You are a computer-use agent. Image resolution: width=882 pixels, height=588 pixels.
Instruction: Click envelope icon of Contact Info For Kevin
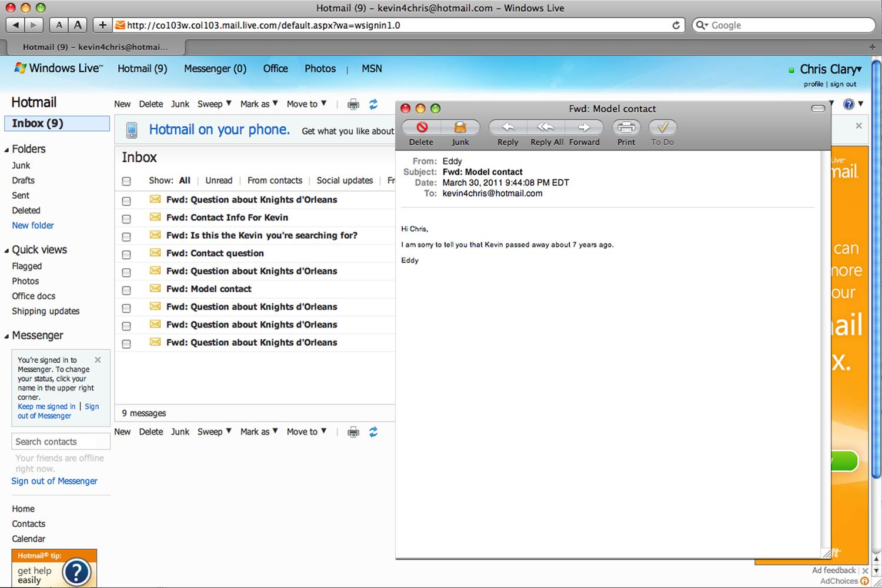coord(155,217)
